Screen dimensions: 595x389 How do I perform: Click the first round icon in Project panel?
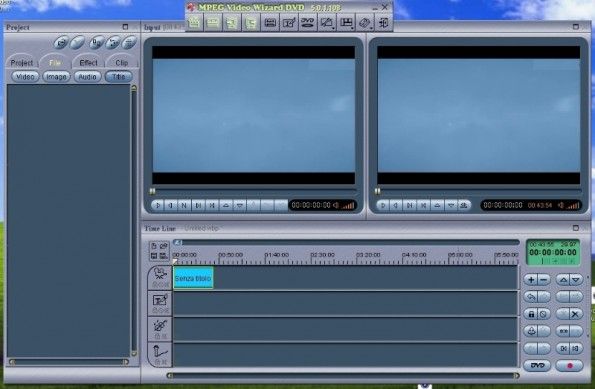[61, 42]
